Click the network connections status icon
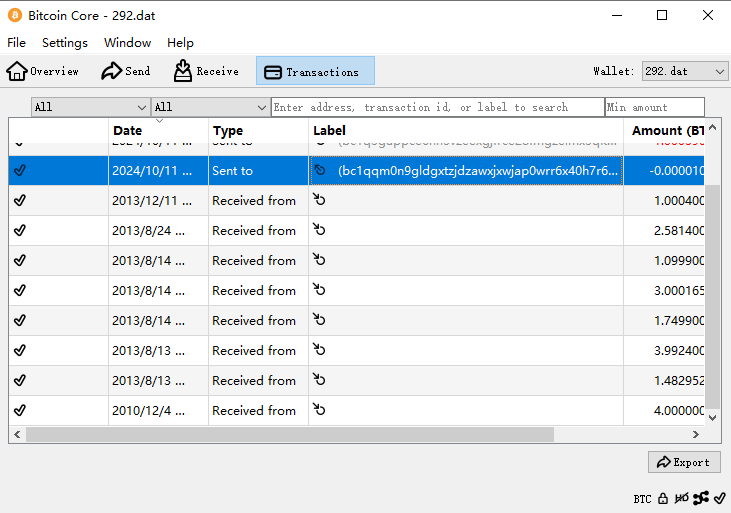Viewport: 731px width, 513px height. pyautogui.click(x=701, y=498)
